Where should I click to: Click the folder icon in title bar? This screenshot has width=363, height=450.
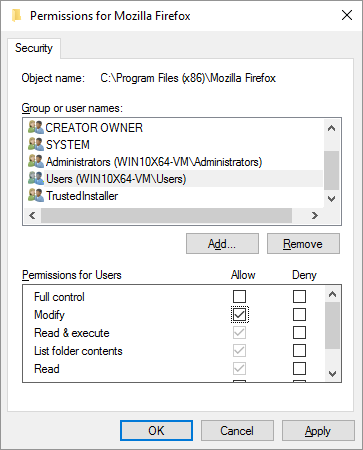pyautogui.click(x=16, y=16)
